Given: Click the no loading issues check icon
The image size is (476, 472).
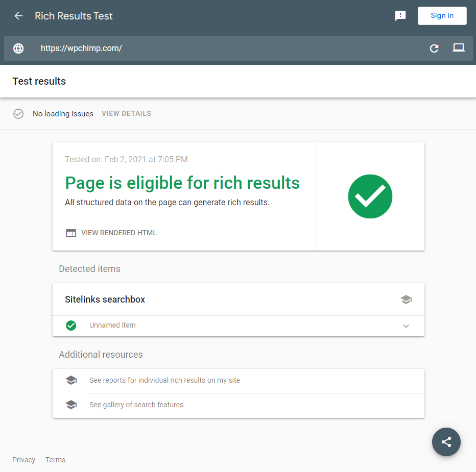Looking at the screenshot, I should pyautogui.click(x=18, y=114).
